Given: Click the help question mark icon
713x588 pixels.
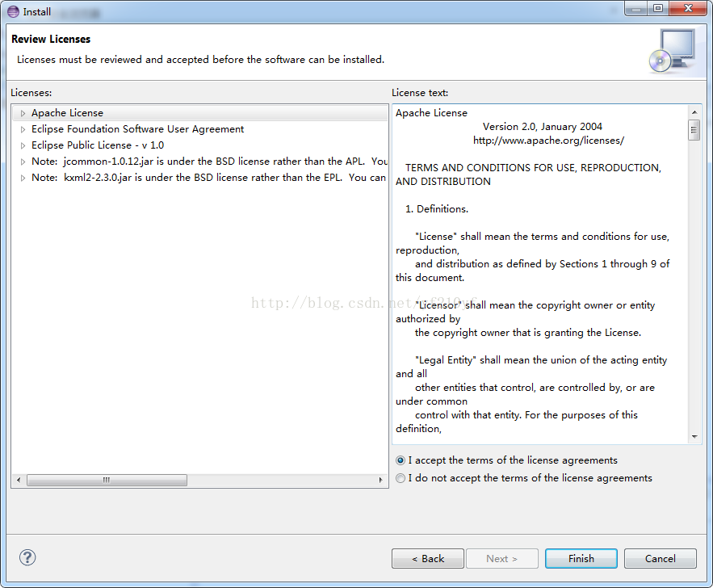Looking at the screenshot, I should pyautogui.click(x=27, y=557).
